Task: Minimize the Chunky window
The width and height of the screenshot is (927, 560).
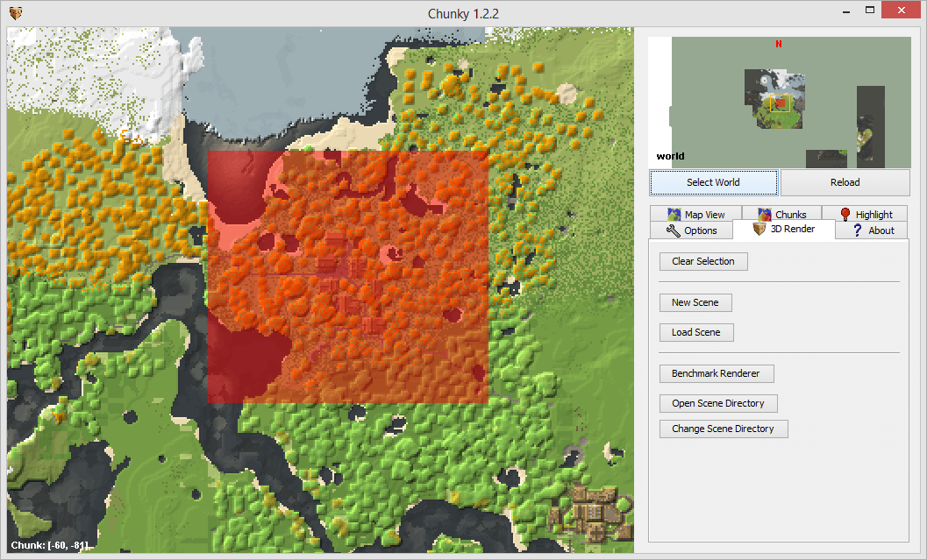Action: pyautogui.click(x=846, y=11)
